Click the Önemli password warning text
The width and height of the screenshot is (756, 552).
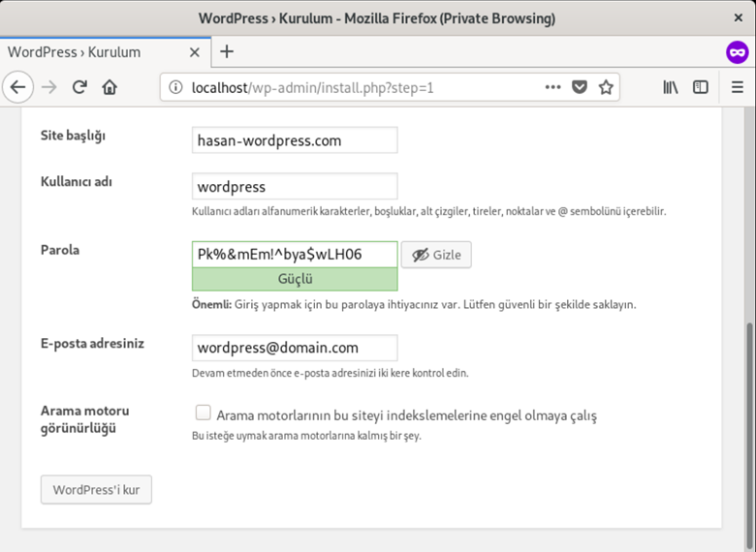[x=414, y=304]
